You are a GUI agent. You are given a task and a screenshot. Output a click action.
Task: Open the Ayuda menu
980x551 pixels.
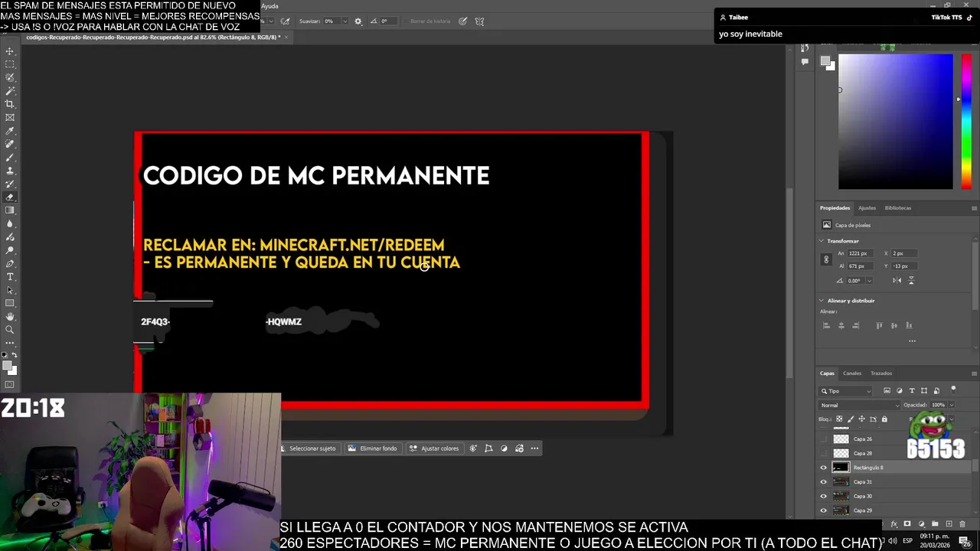tap(269, 6)
